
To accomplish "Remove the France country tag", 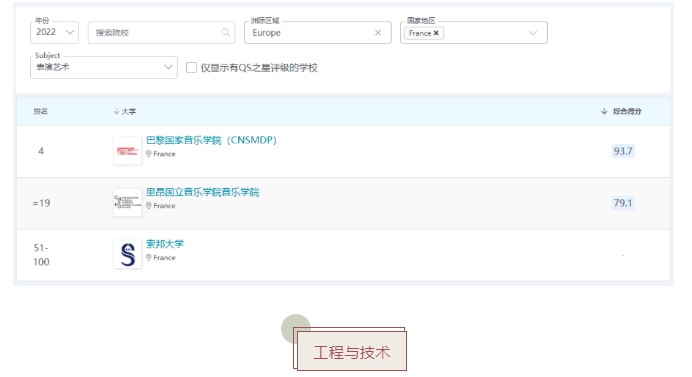I will (x=436, y=33).
